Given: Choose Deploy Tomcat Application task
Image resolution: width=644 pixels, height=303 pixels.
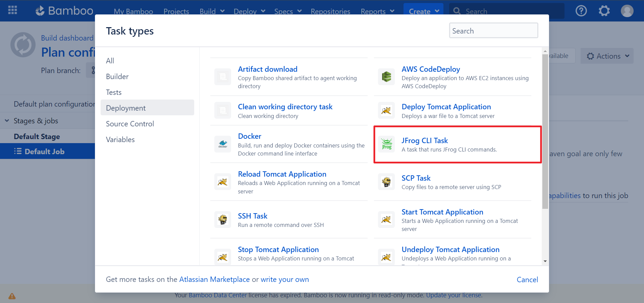Looking at the screenshot, I should coord(446,107).
